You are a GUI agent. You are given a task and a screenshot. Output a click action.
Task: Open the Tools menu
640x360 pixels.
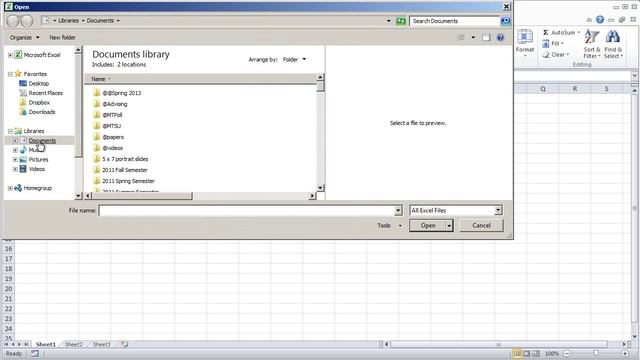point(389,225)
